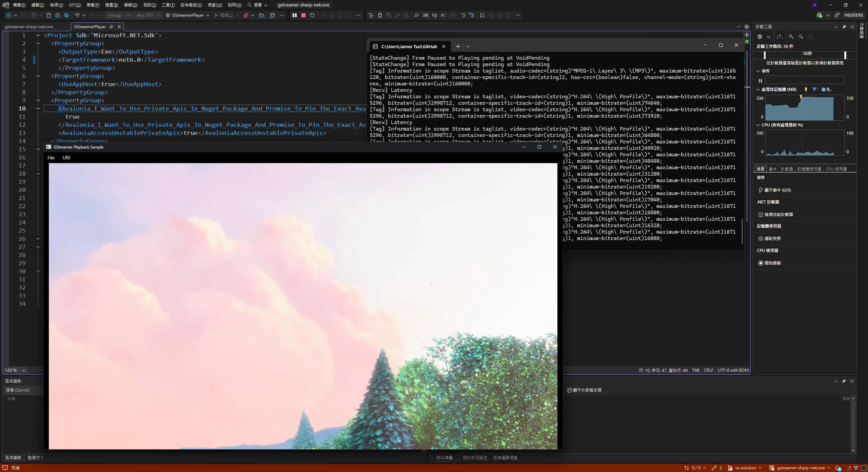Viewport: 868px width, 472px height.
Task: Switch to the 記憶體使用量 tab
Action: tap(809, 169)
